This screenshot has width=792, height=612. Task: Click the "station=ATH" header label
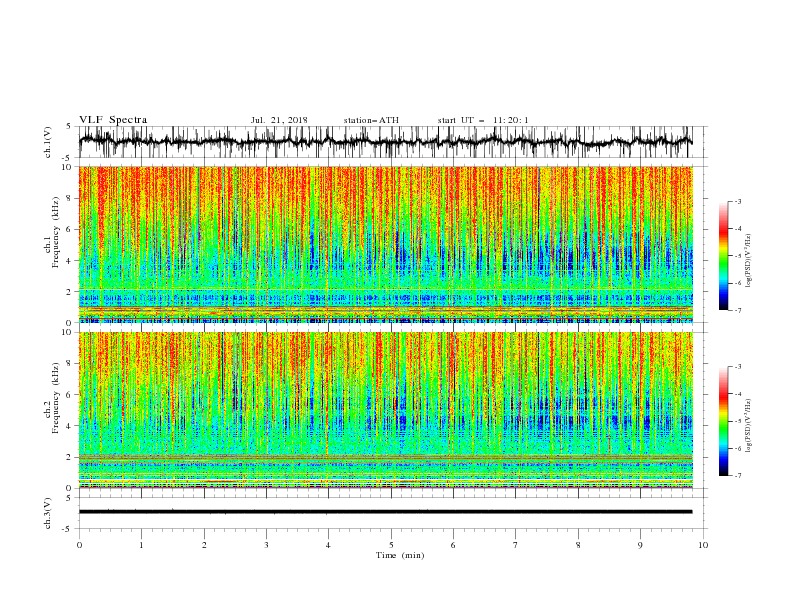[x=371, y=120]
